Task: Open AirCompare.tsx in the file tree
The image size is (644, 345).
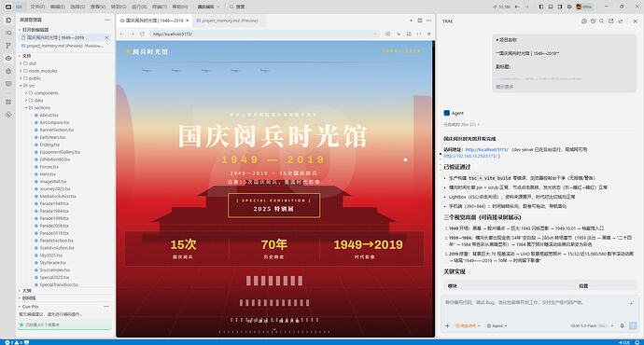Action: click(x=54, y=123)
